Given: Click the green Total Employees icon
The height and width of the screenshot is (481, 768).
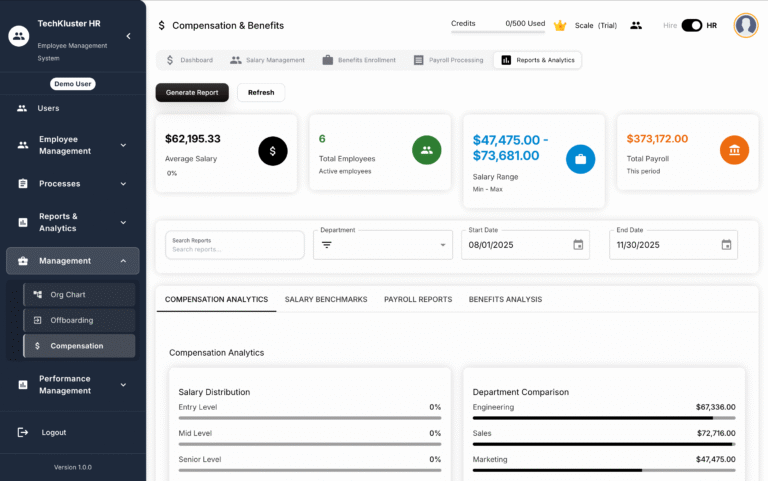Looking at the screenshot, I should tap(426, 150).
